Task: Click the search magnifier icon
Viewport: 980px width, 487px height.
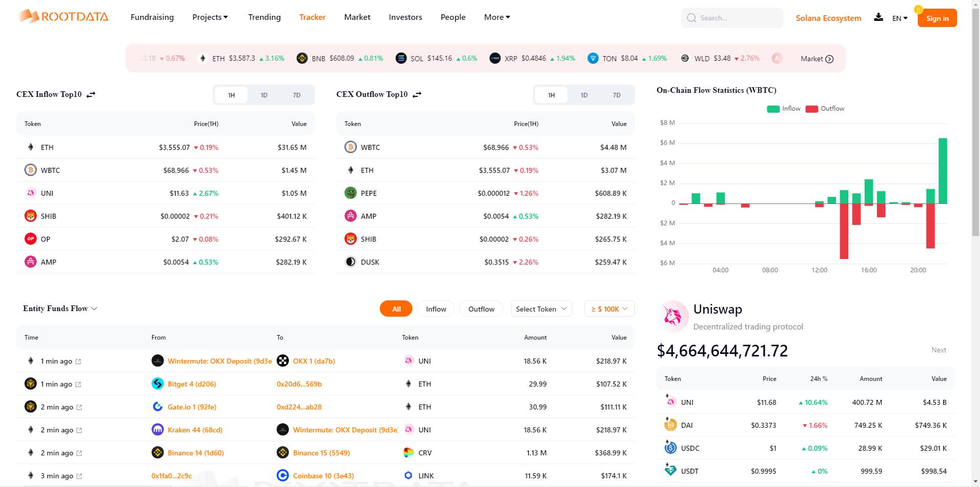Action: tap(692, 18)
